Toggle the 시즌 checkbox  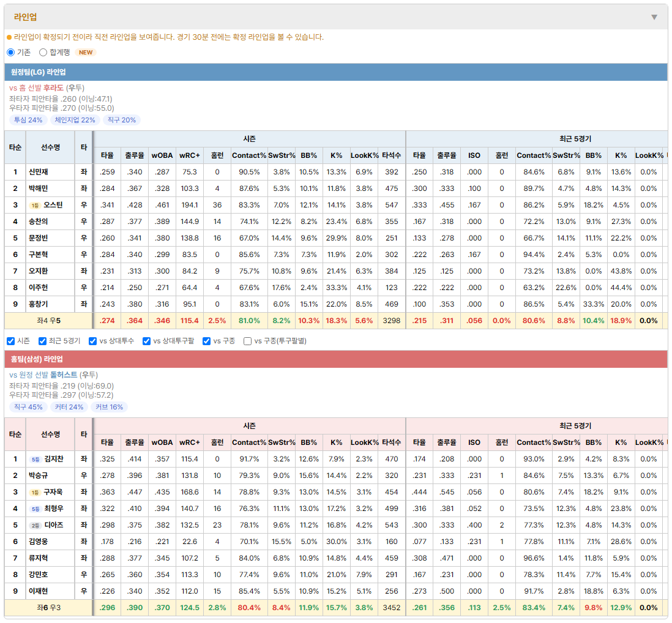11,341
